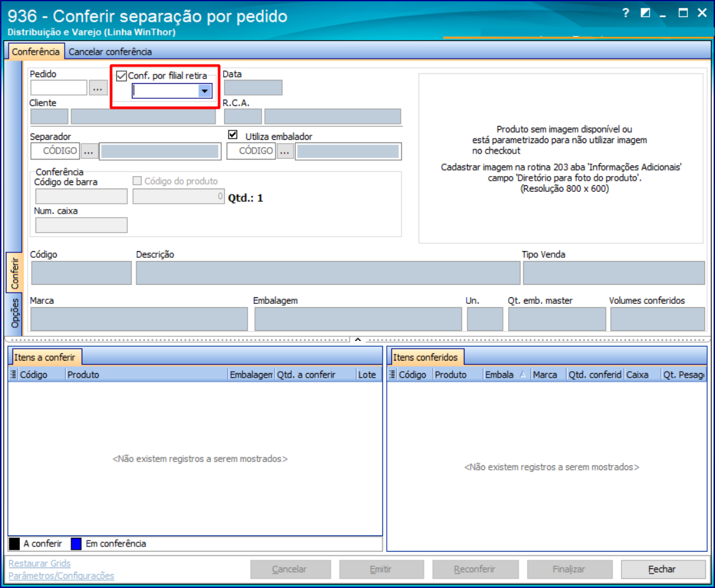Uncheck Utiliza embalador checkbox
Image resolution: width=715 pixels, height=588 pixels.
(233, 135)
